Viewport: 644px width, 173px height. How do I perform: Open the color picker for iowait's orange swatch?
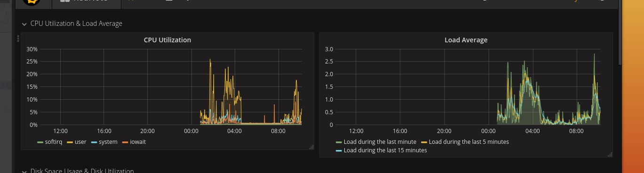126,142
